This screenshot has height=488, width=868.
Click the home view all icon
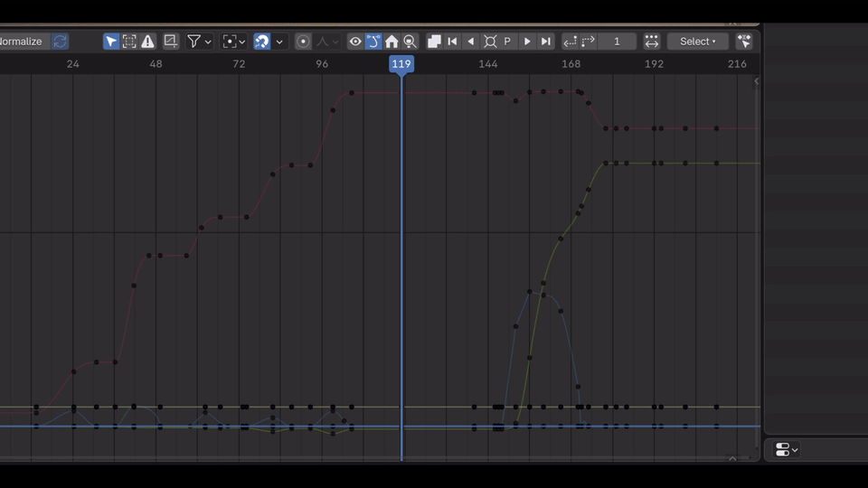click(392, 42)
